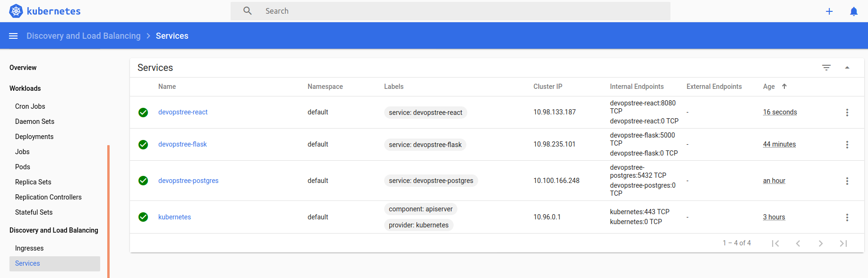
Task: Open Jobs in sidebar
Action: pos(22,152)
